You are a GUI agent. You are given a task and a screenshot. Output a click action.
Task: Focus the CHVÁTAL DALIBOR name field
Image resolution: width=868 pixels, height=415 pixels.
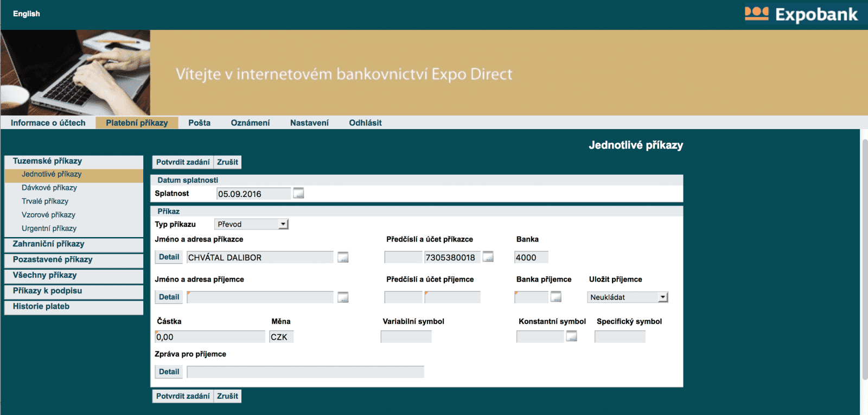tap(260, 257)
